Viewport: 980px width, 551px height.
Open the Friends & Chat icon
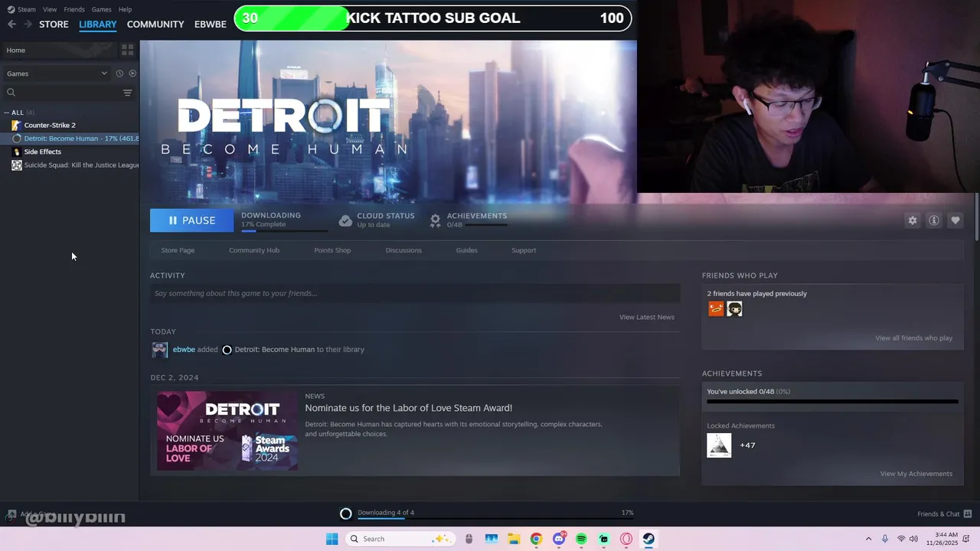[x=968, y=514]
